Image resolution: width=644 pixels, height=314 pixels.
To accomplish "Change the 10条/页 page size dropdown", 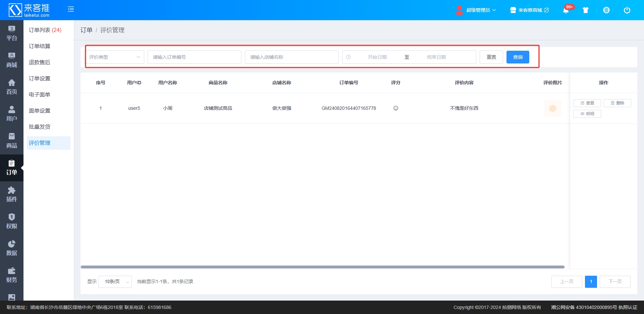I will 116,281.
